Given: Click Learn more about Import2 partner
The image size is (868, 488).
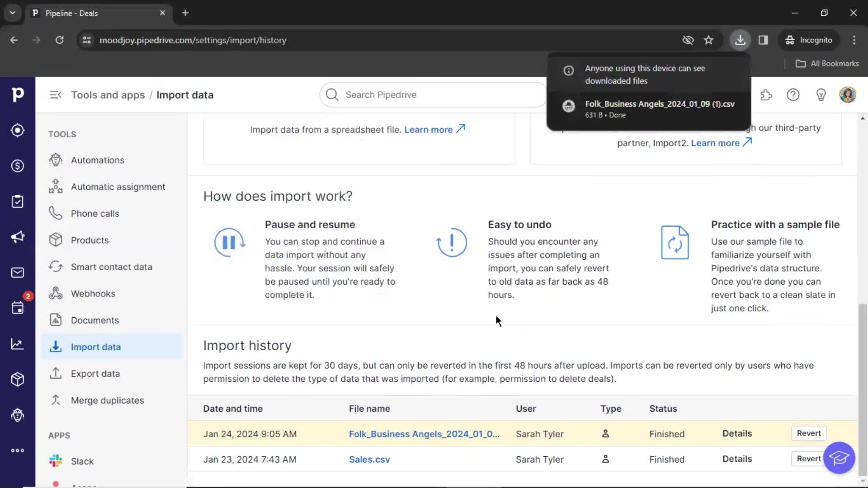Looking at the screenshot, I should 721,143.
